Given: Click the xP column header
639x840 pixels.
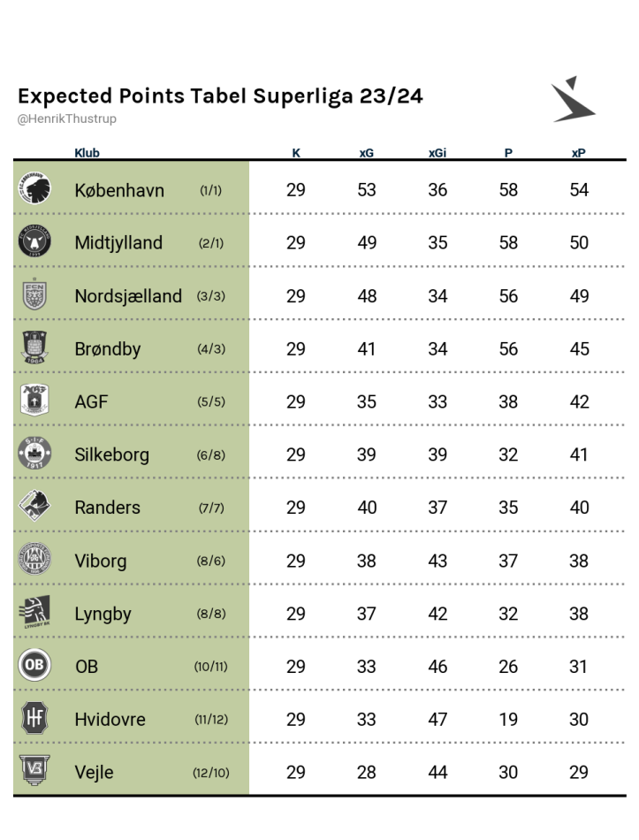Looking at the screenshot, I should tap(579, 153).
